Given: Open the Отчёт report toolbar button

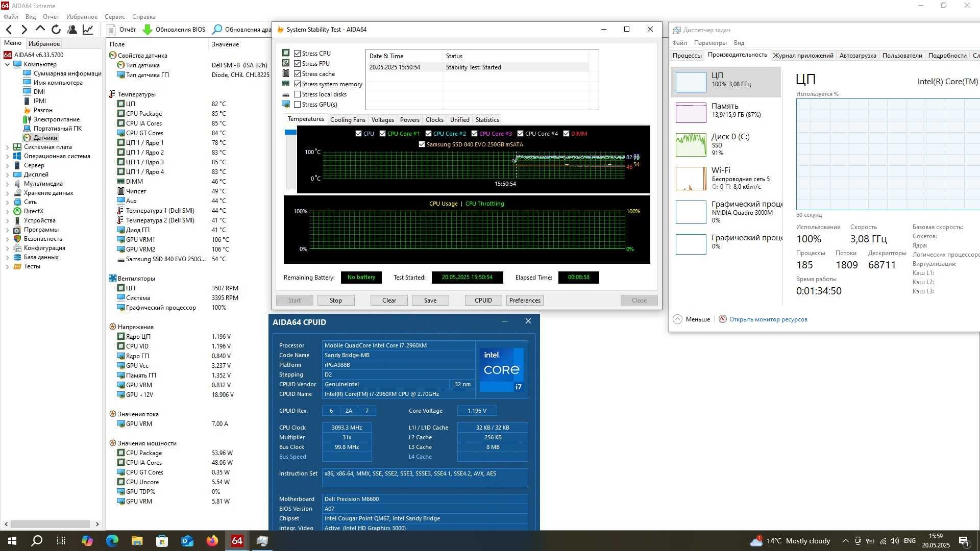Looking at the screenshot, I should (x=121, y=30).
